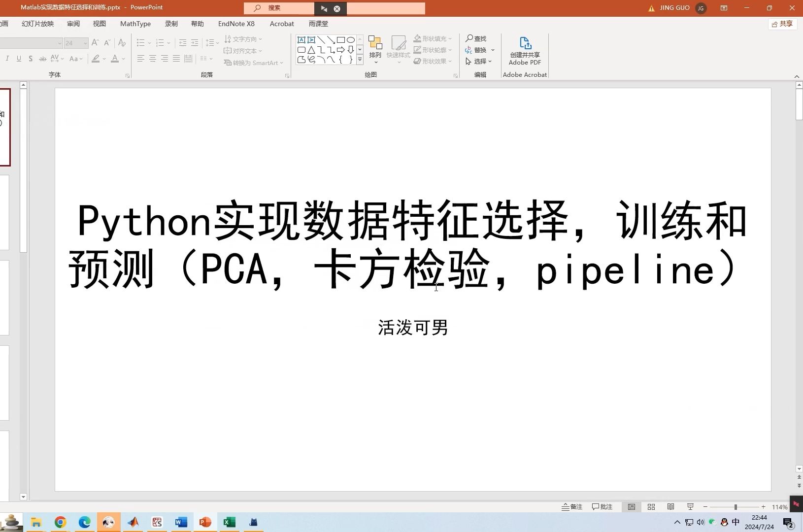Viewport: 803px width, 532px height.
Task: Pick the rectangle shape in gallery
Action: pyautogui.click(x=341, y=40)
